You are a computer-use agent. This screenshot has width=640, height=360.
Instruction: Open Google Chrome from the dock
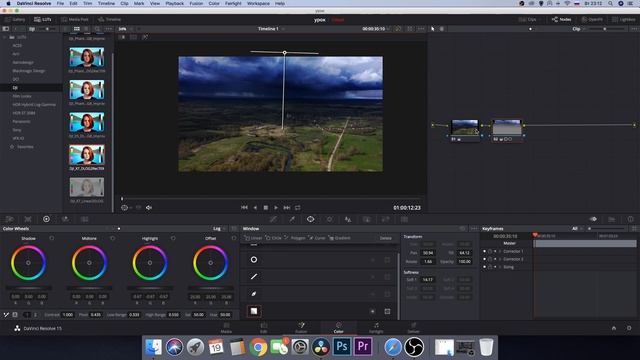[258, 347]
